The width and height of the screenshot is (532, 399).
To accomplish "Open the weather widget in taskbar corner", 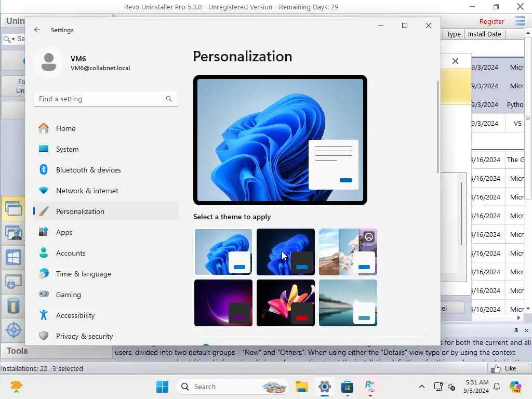I will click(x=16, y=387).
